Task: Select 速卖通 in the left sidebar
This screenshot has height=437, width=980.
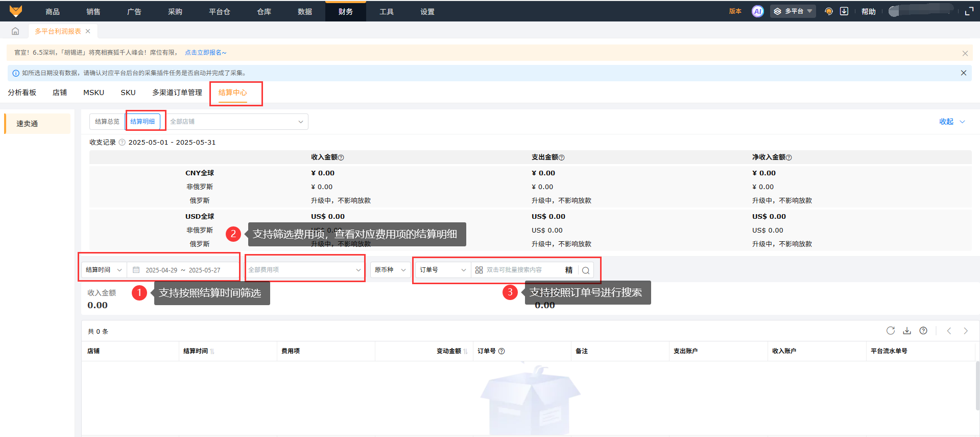Action: (37, 124)
